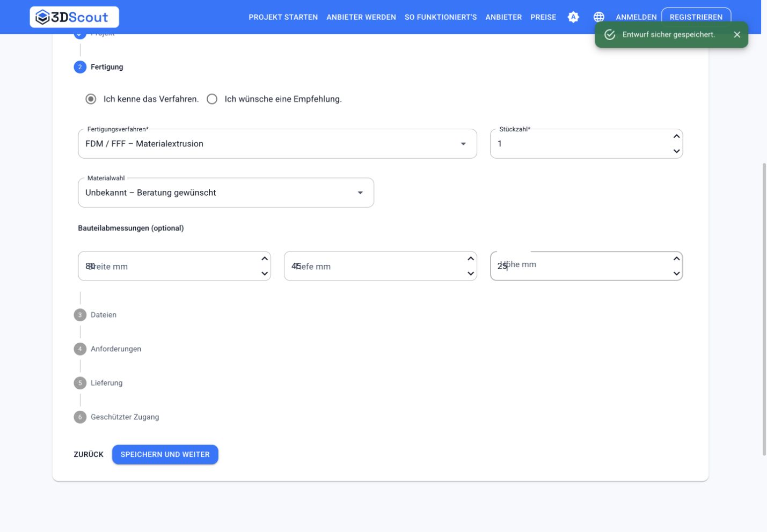This screenshot has height=532, width=767.
Task: Increase Höhe mm with up arrow
Action: tap(676, 258)
